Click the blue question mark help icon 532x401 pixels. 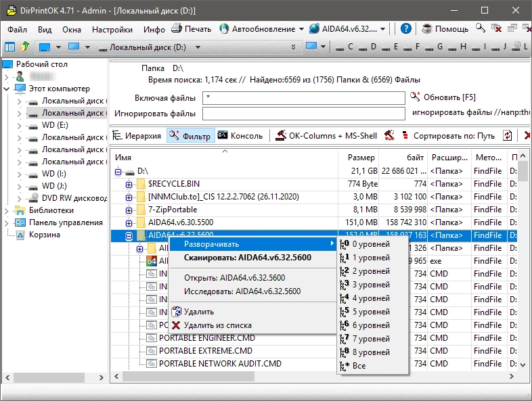(x=406, y=29)
